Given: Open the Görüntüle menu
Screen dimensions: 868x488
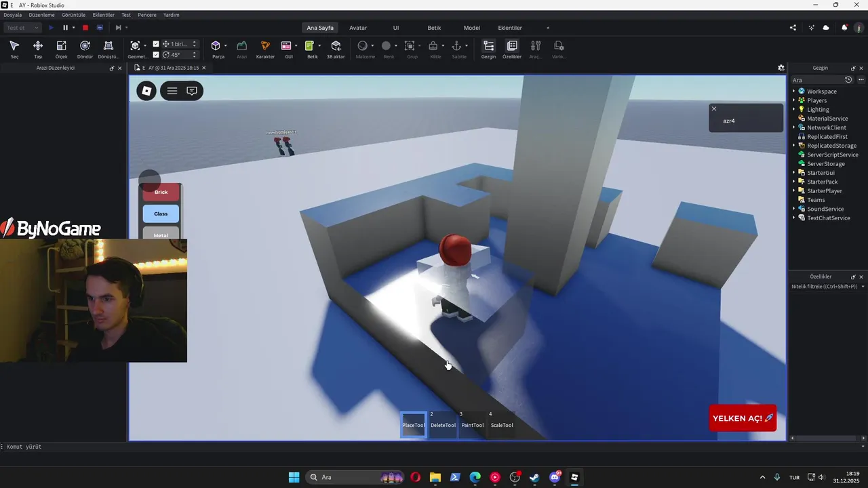Looking at the screenshot, I should coord(73,15).
